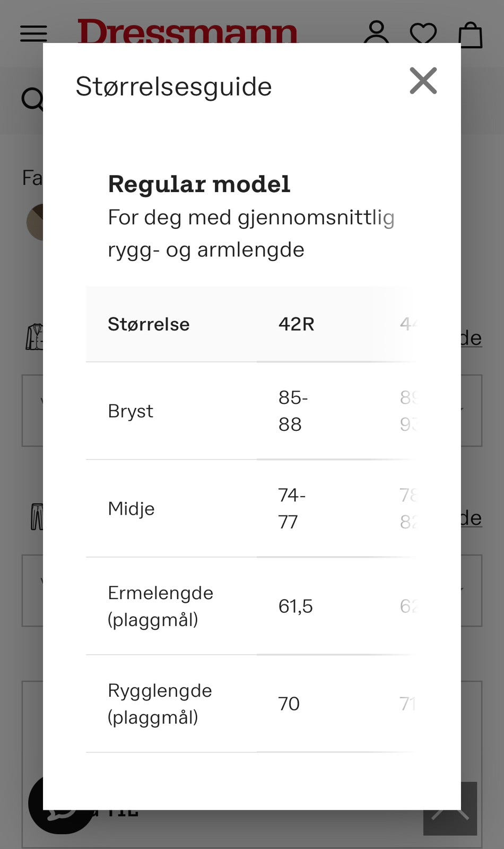This screenshot has height=849, width=504.
Task: Click the Dressmann logo
Action: pyautogui.click(x=187, y=31)
